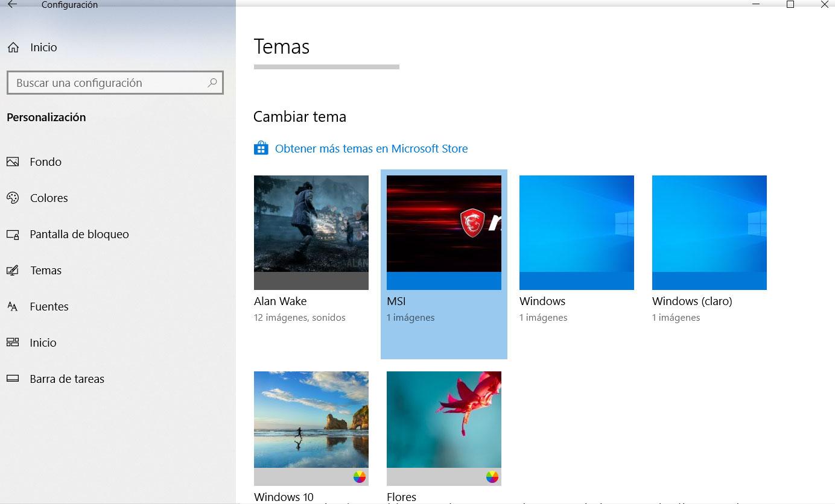
Task: Click the home icon beside Inicio
Action: (13, 47)
